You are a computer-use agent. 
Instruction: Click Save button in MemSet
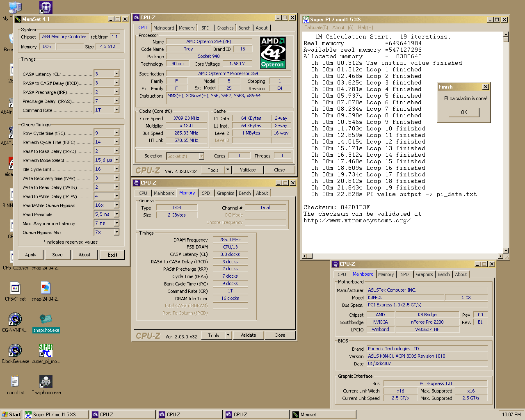point(57,255)
